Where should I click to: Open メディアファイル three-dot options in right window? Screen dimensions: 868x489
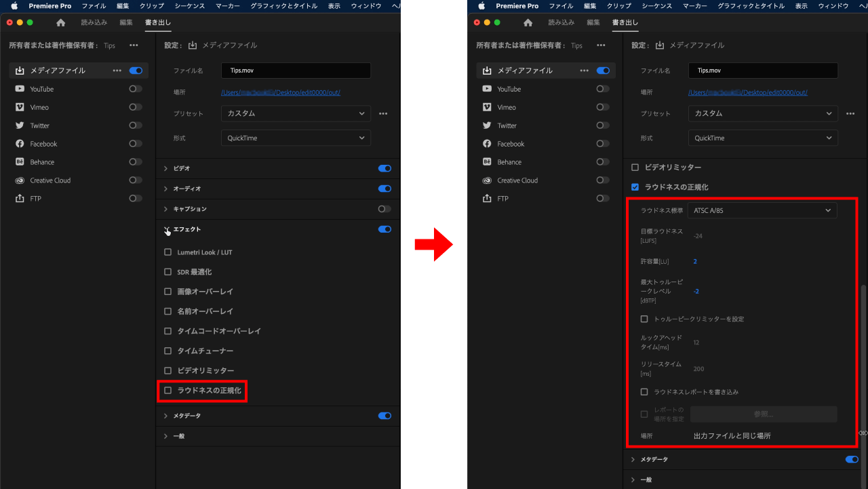point(585,71)
